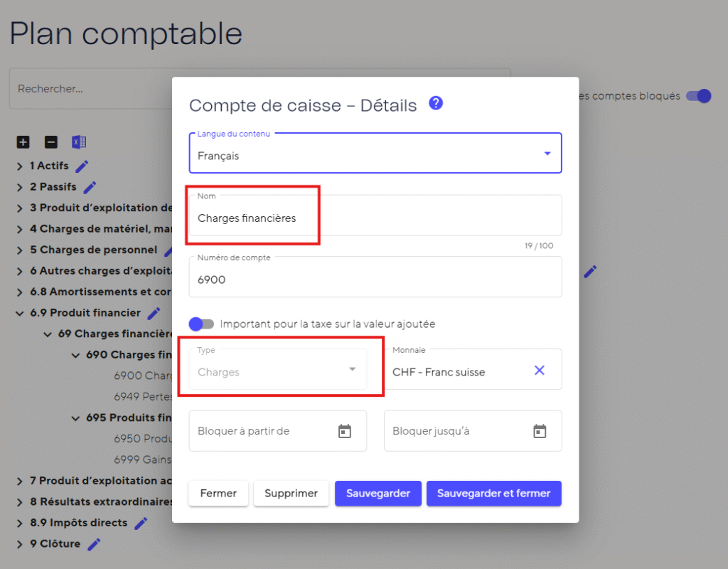Click the Numéro de compte field
Image resolution: width=728 pixels, height=569 pixels.
375,280
